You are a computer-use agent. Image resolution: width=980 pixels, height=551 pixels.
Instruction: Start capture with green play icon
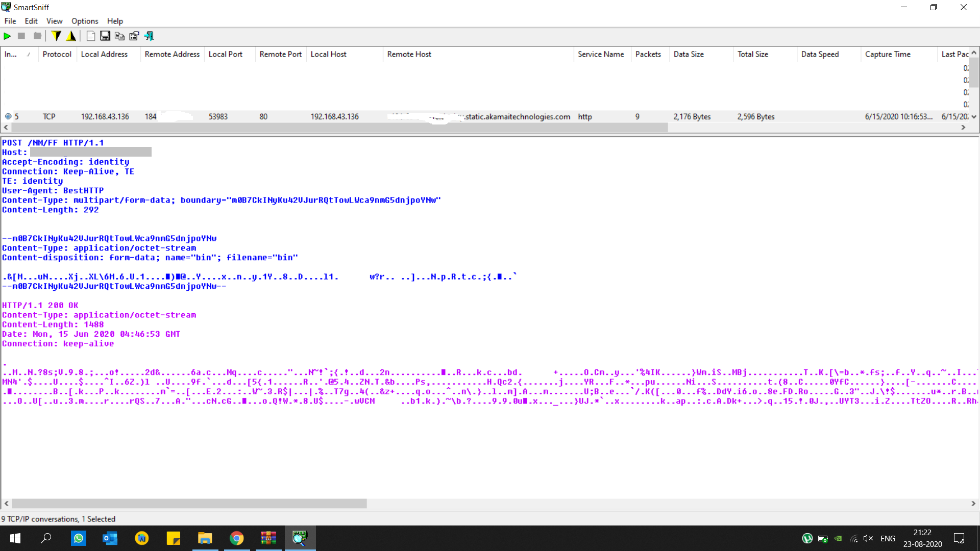(7, 36)
